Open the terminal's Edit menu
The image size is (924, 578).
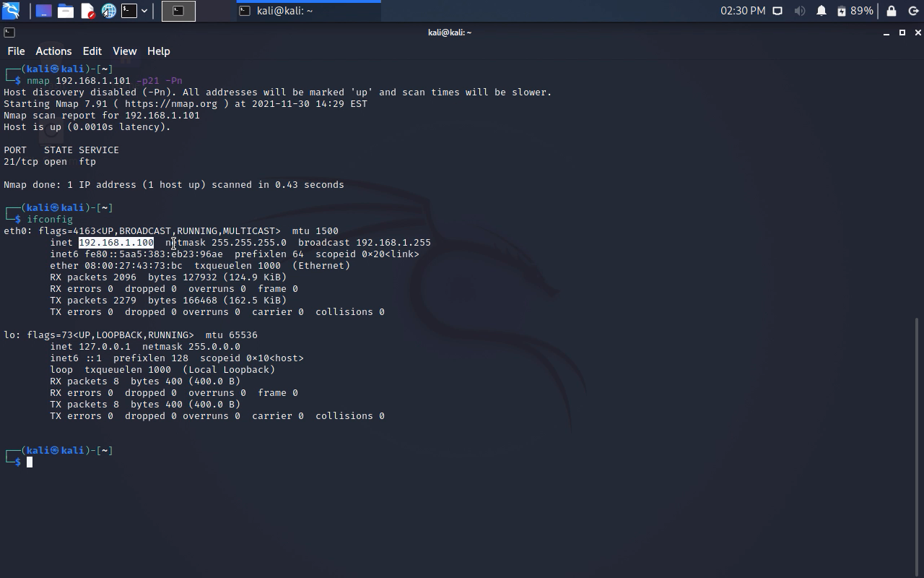pos(92,51)
